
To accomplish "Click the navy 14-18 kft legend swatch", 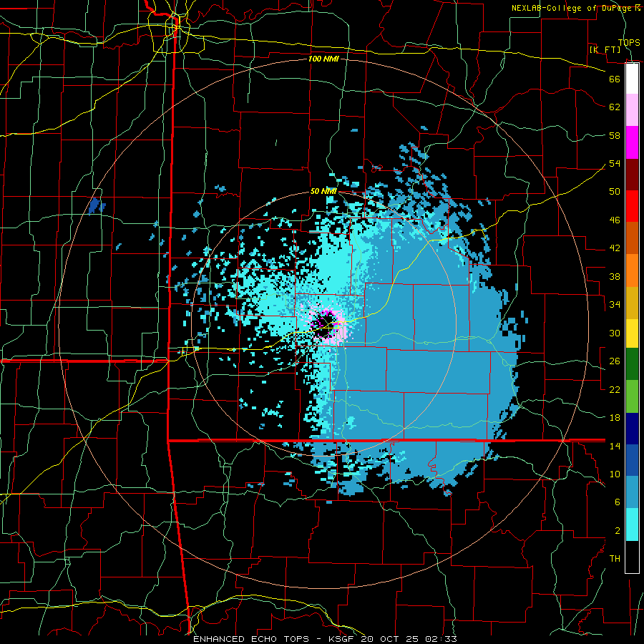I will coord(632,429).
